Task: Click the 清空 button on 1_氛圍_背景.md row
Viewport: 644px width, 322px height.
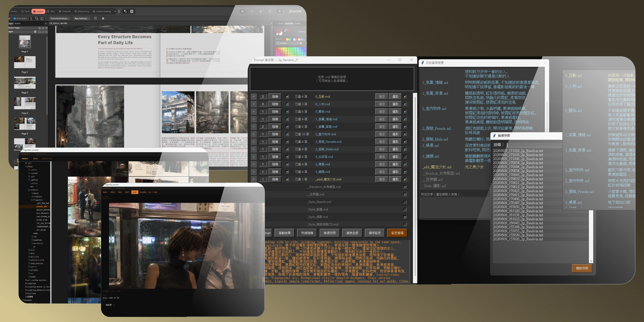Action: (382, 127)
